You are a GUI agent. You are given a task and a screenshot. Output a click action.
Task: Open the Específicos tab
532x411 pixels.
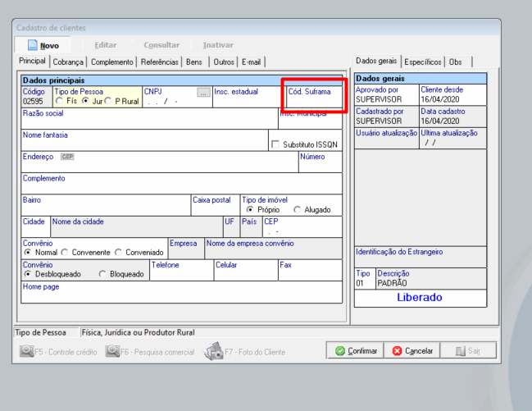pos(422,62)
